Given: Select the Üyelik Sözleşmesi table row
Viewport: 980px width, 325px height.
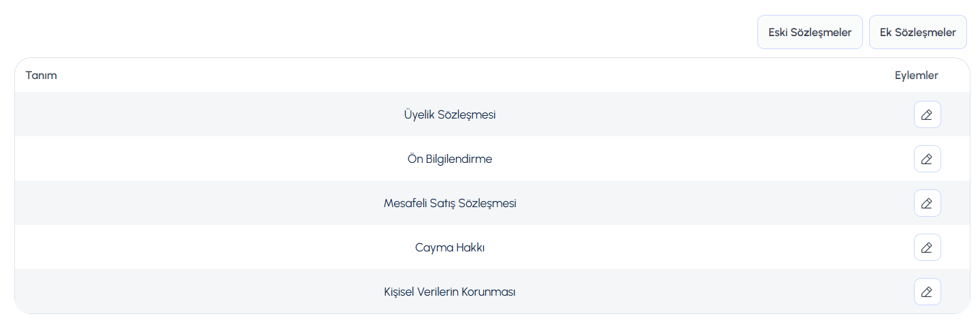Looking at the screenshot, I should (x=492, y=114).
